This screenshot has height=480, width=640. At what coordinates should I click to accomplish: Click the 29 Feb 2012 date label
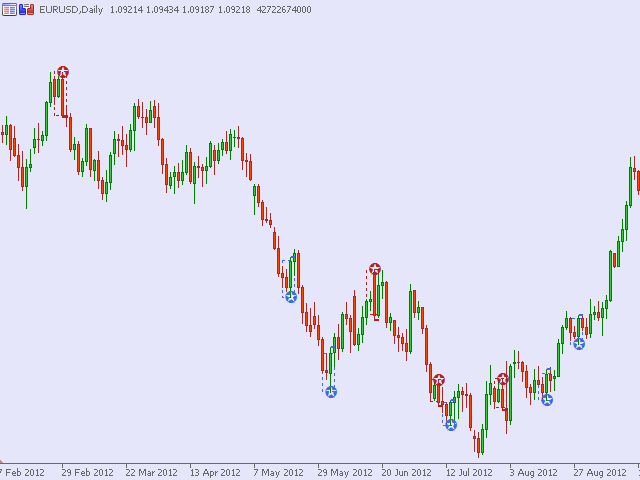87,473
